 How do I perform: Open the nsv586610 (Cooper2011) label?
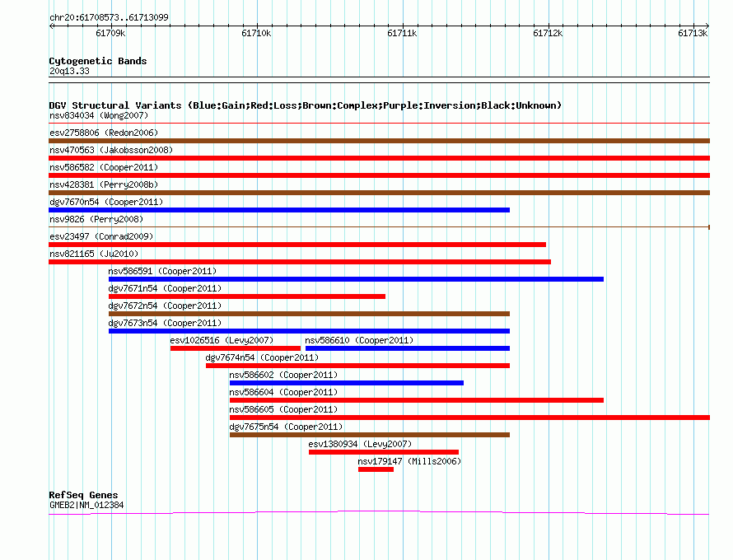[359, 340]
